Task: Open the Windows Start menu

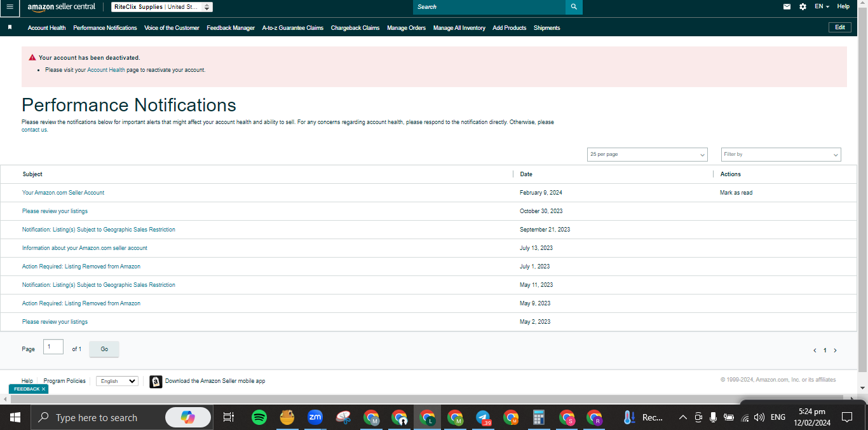Action: tap(15, 417)
